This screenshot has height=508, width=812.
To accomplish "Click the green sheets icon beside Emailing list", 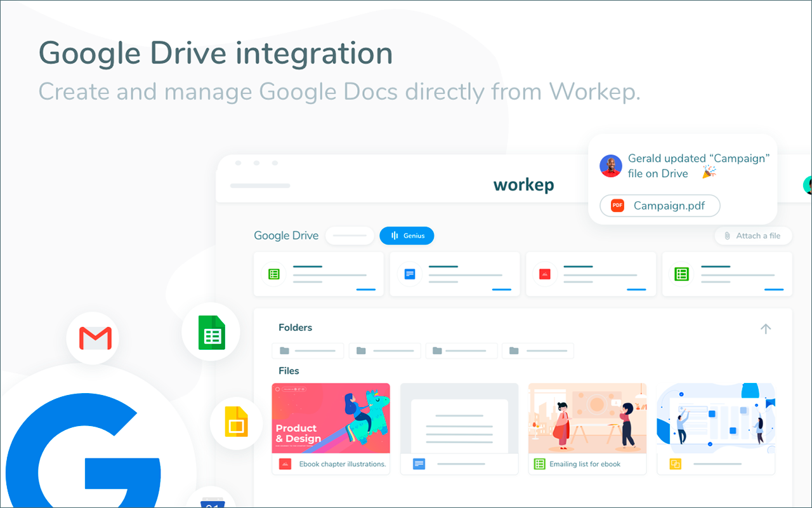I will point(540,464).
